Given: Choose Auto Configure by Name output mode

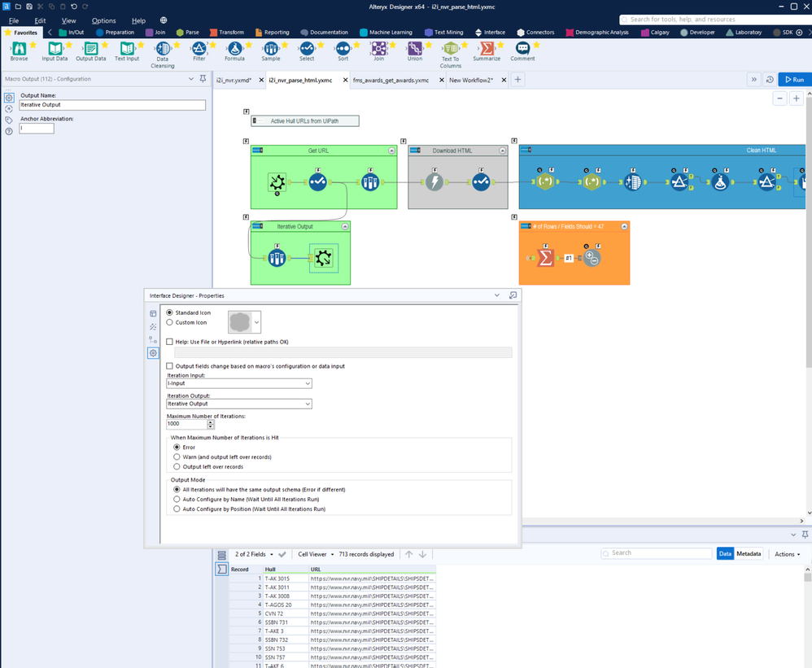Looking at the screenshot, I should pos(177,500).
